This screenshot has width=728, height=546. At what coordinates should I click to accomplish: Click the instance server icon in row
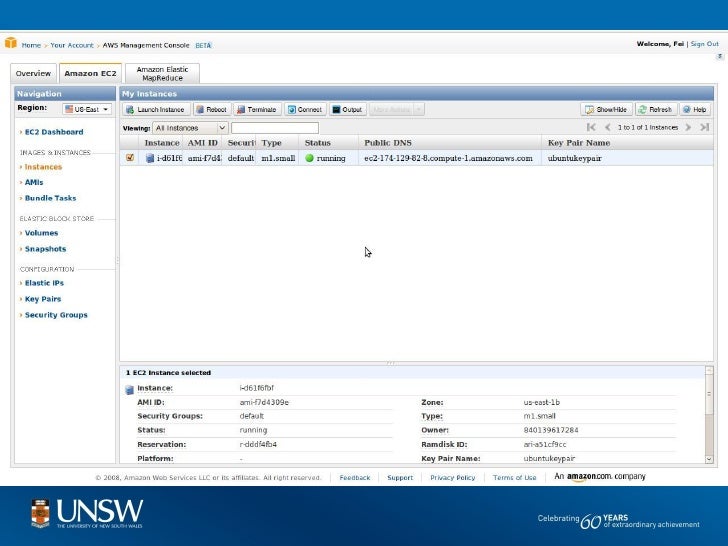pos(150,158)
